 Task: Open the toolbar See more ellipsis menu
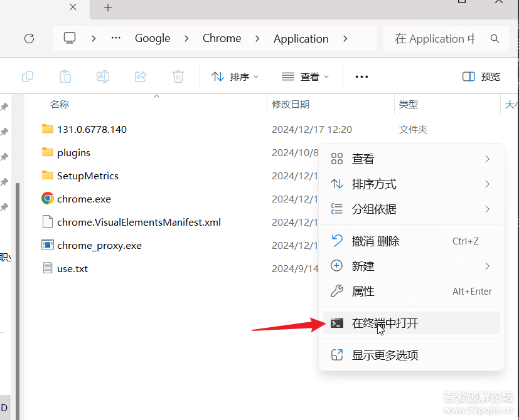coord(361,76)
